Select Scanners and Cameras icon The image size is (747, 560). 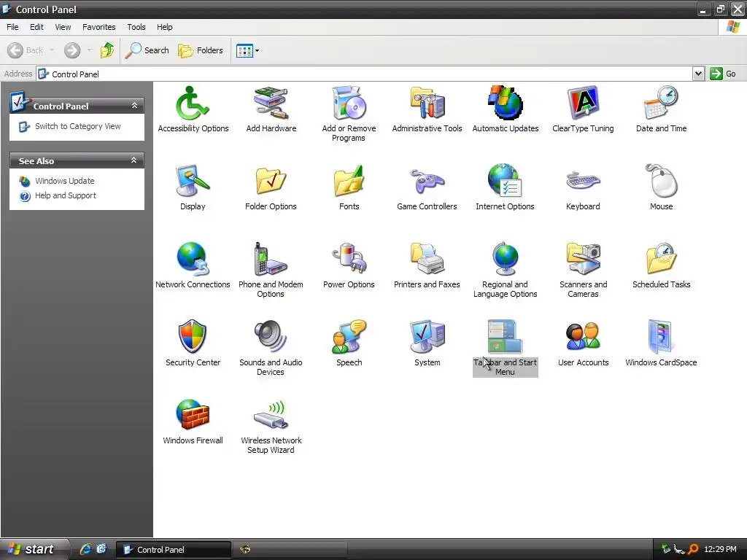pos(583,259)
